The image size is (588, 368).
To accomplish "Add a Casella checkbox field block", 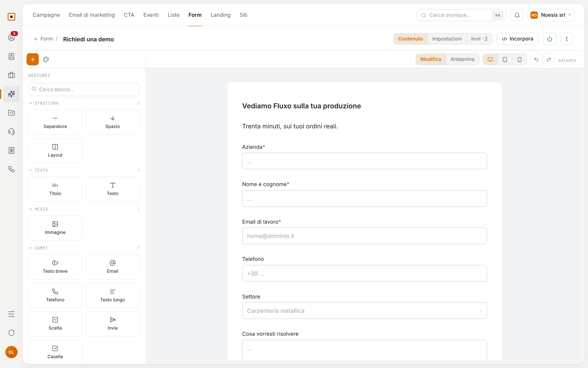I will pyautogui.click(x=55, y=352).
